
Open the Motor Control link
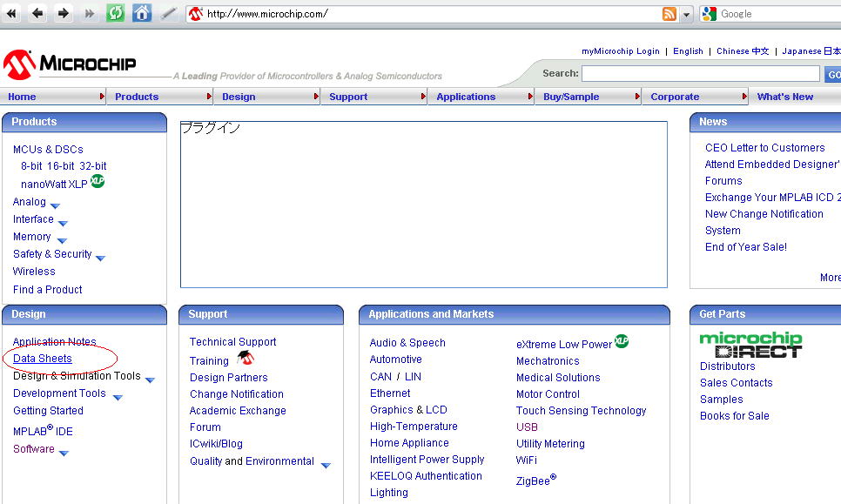(548, 394)
